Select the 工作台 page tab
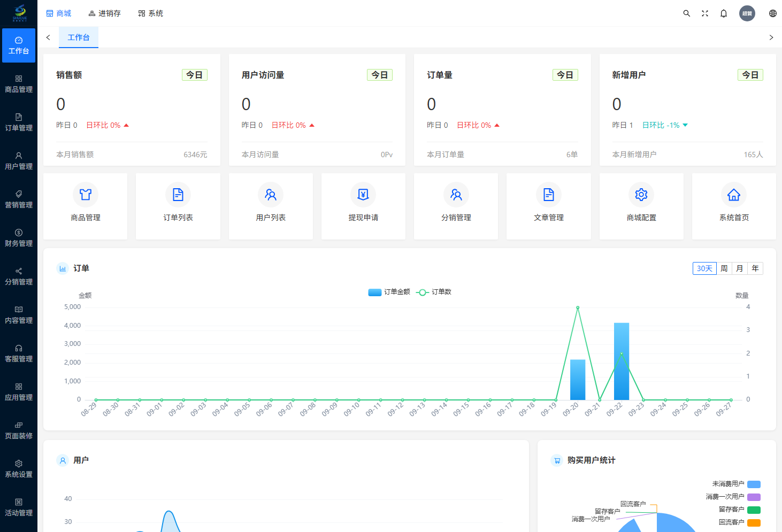This screenshot has width=782, height=532. [x=79, y=37]
